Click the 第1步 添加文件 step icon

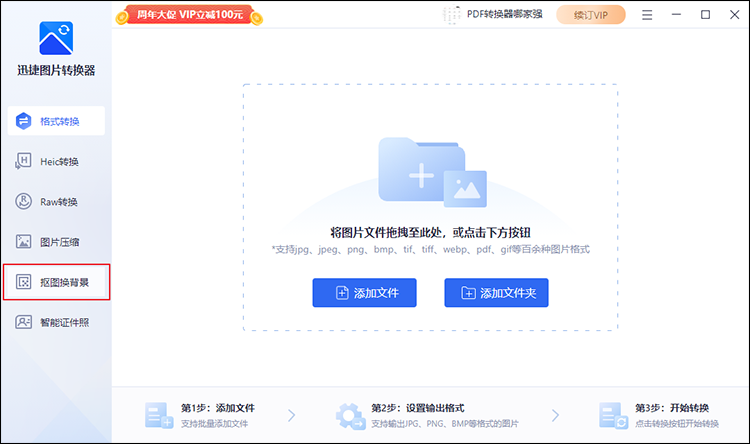click(158, 415)
